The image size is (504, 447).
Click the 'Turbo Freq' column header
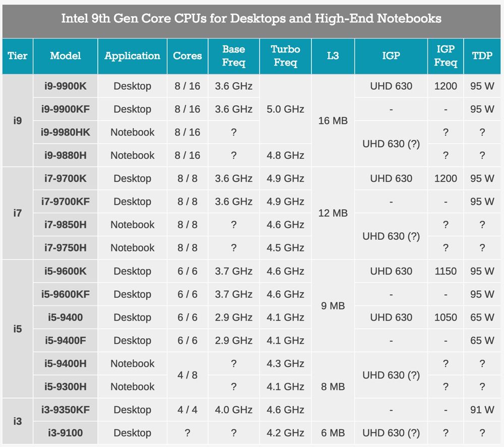click(285, 56)
